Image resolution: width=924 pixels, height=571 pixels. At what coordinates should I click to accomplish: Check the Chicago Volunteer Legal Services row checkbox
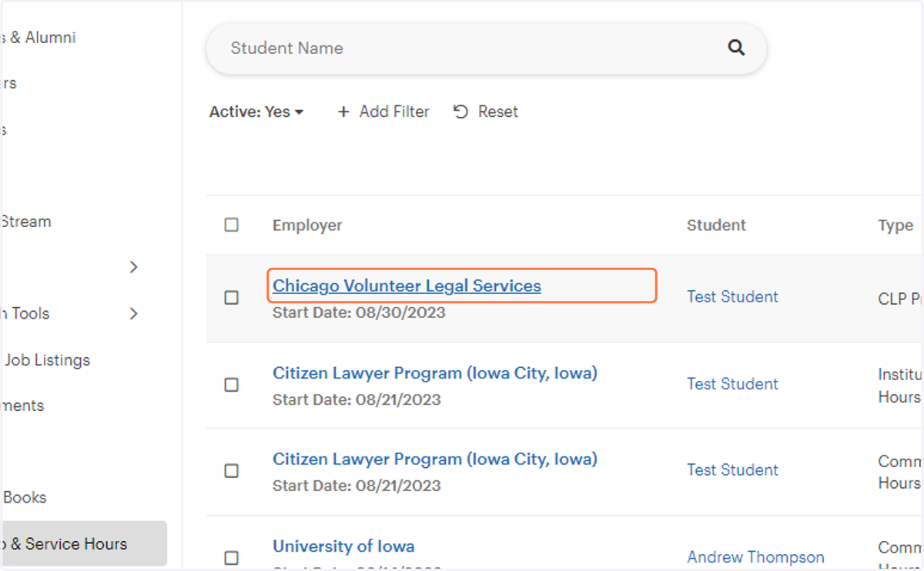[231, 297]
